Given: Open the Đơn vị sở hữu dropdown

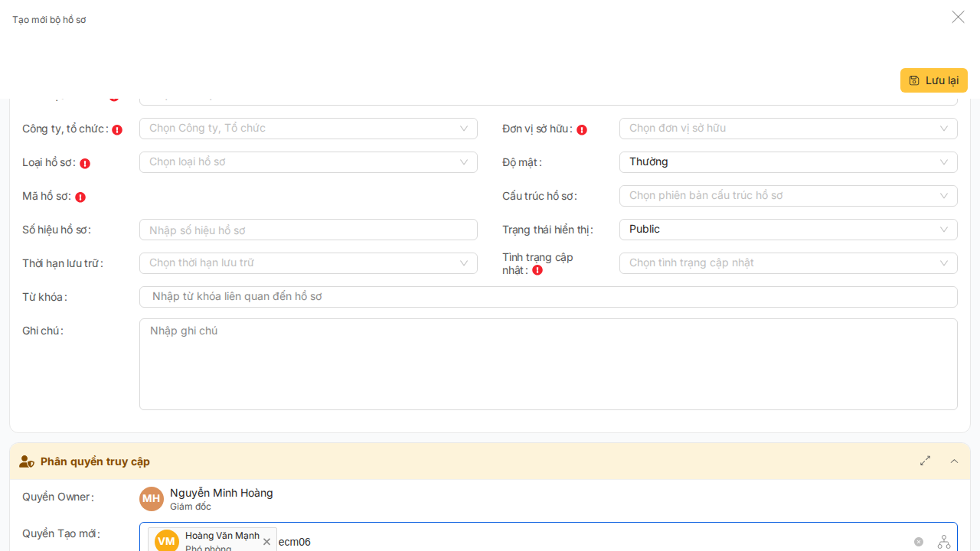Looking at the screenshot, I should (788, 129).
